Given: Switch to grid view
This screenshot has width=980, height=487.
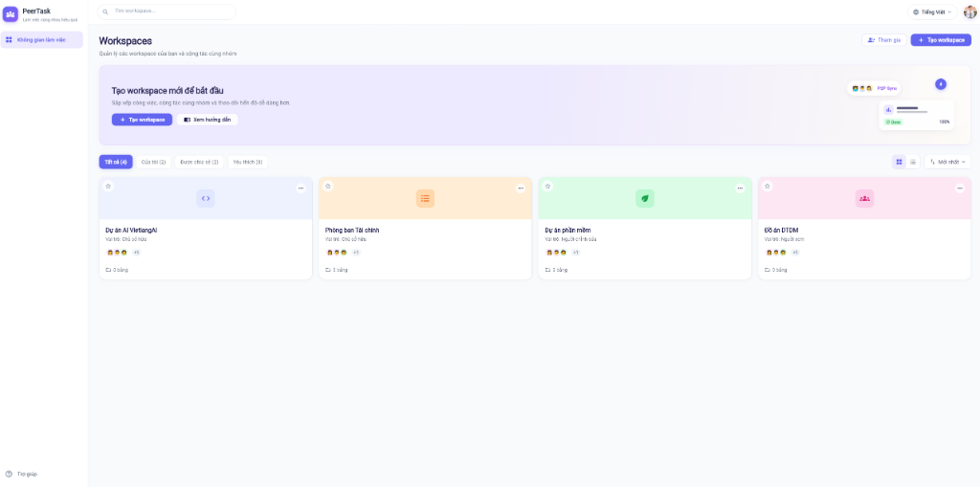Looking at the screenshot, I should 899,162.
